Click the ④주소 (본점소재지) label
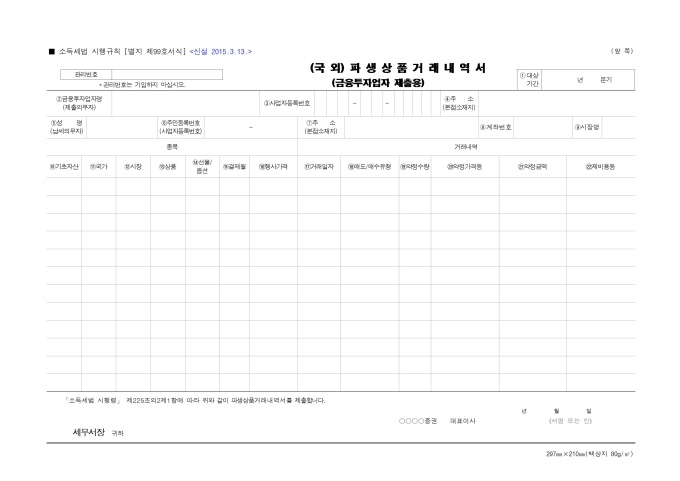 [459, 103]
